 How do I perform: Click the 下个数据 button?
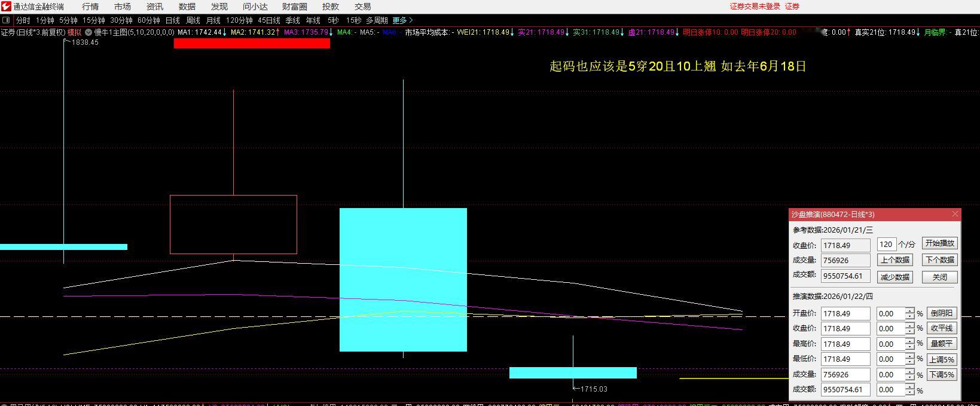pos(940,260)
